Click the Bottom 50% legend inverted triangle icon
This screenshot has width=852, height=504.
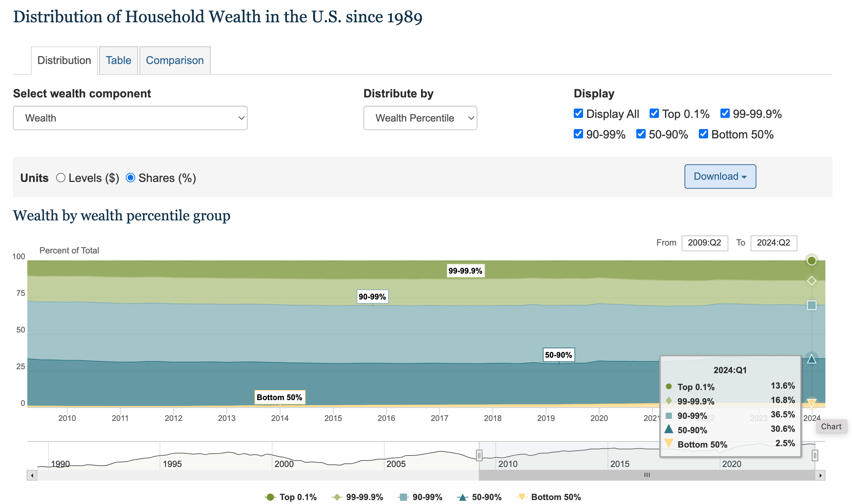pyautogui.click(x=522, y=497)
